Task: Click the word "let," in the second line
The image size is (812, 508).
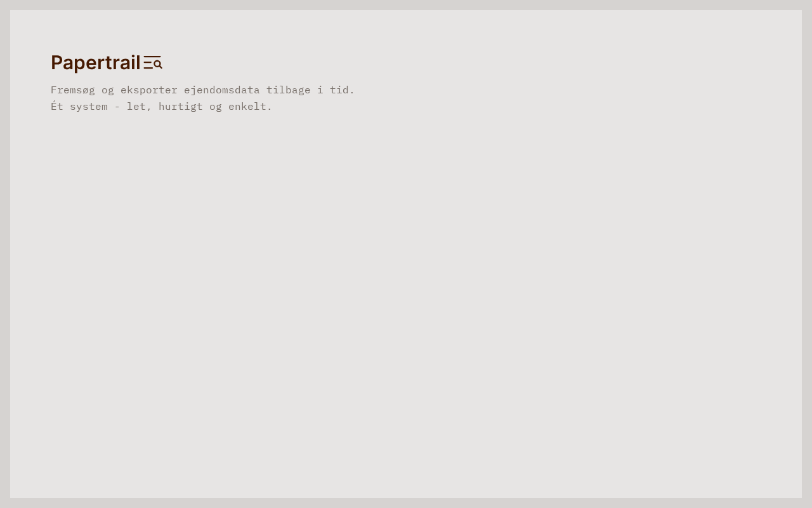Action: point(140,107)
